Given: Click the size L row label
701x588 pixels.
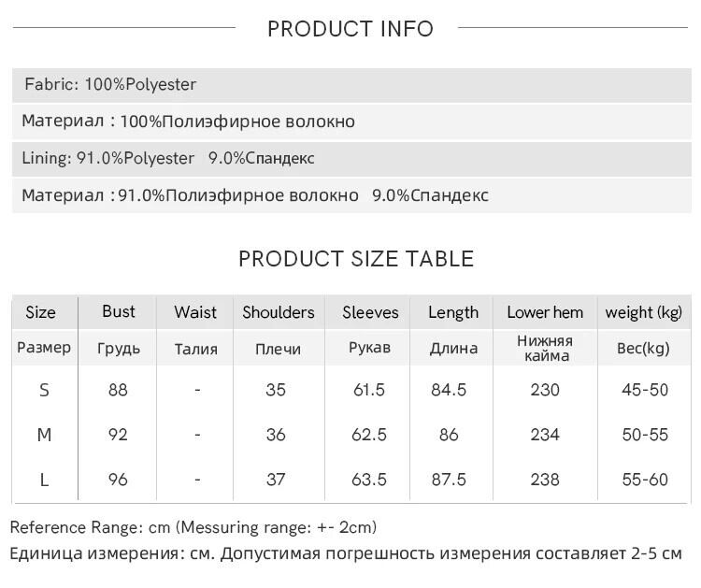Looking at the screenshot, I should [44, 480].
